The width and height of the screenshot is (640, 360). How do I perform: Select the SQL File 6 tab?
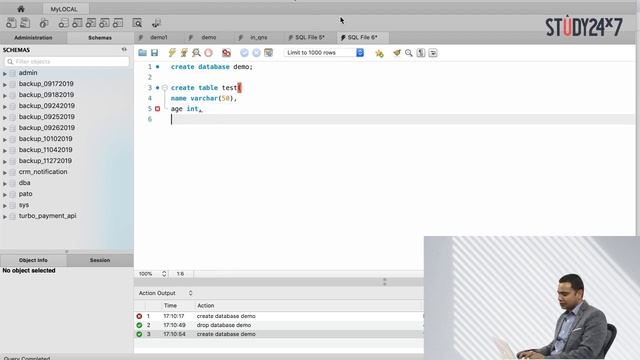pyautogui.click(x=362, y=37)
